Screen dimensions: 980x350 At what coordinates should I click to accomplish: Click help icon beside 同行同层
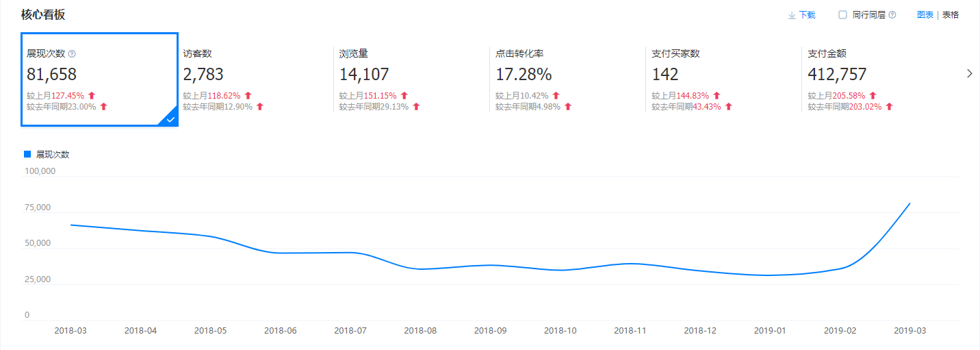click(892, 15)
